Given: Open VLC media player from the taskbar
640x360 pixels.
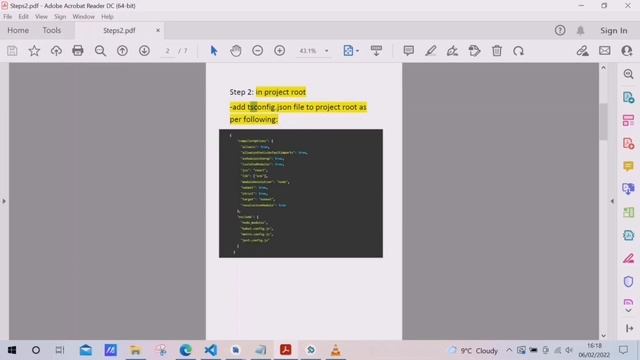Looking at the screenshot, I should (x=336, y=350).
